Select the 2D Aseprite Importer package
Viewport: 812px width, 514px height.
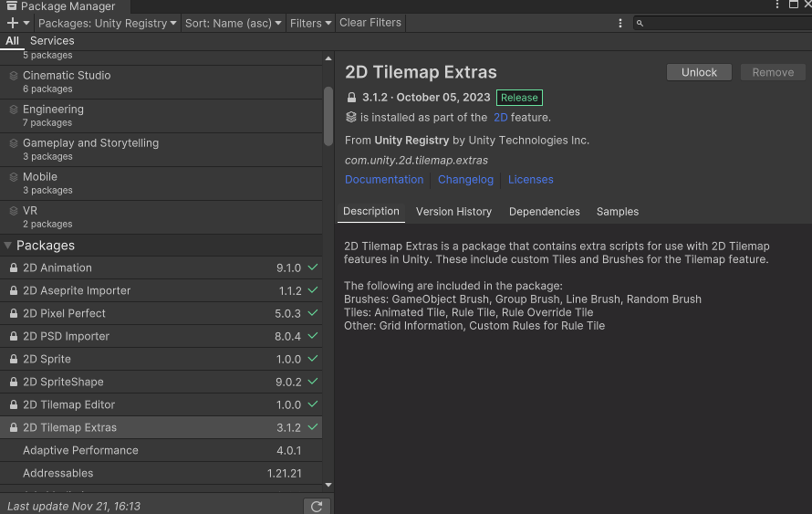(161, 290)
